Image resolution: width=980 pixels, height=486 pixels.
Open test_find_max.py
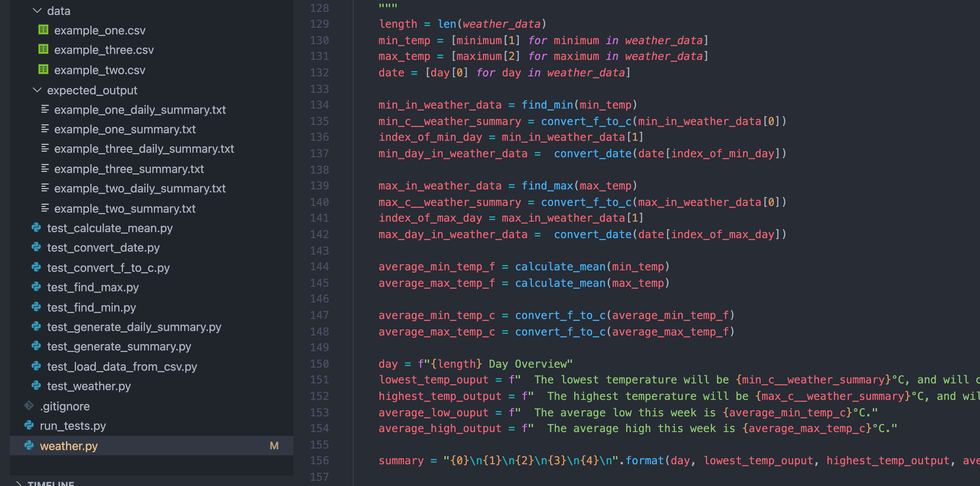pos(93,287)
